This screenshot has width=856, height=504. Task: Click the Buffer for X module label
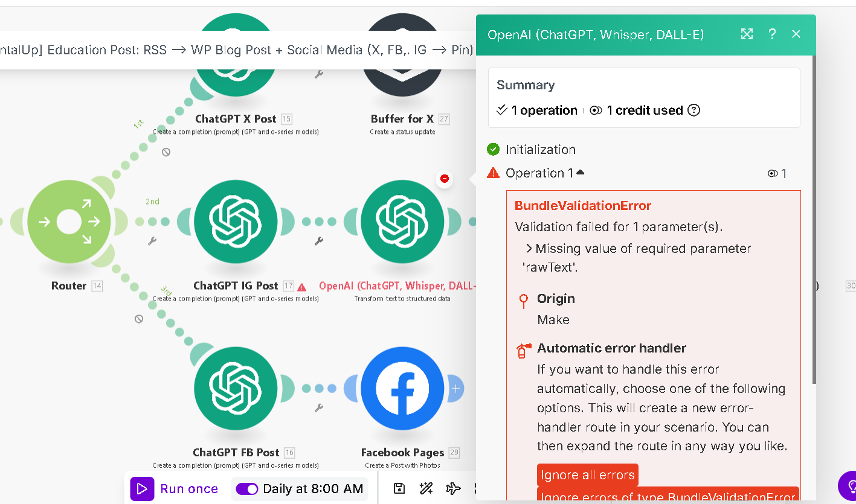pos(402,119)
